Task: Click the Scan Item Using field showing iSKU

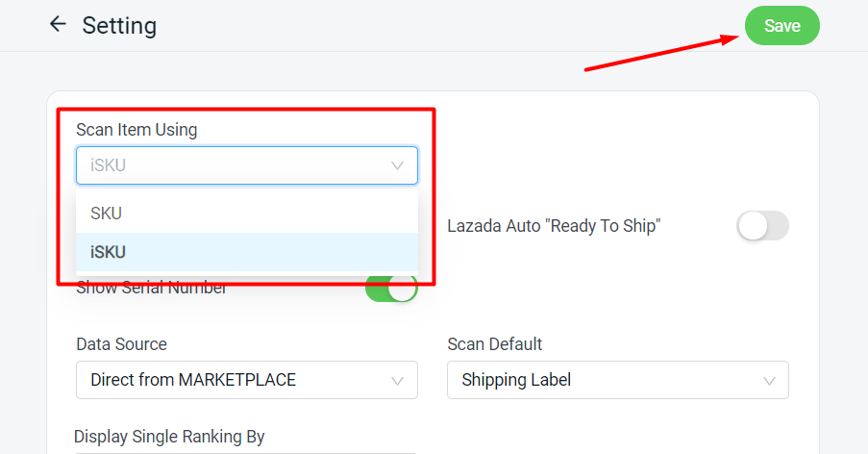Action: click(x=231, y=165)
